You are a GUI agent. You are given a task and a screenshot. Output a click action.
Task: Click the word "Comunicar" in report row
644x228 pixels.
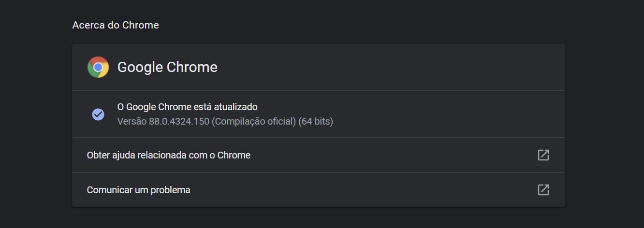(x=109, y=190)
